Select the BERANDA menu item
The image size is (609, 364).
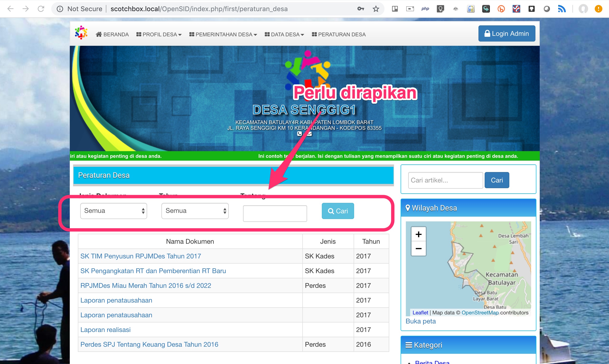[x=112, y=34]
